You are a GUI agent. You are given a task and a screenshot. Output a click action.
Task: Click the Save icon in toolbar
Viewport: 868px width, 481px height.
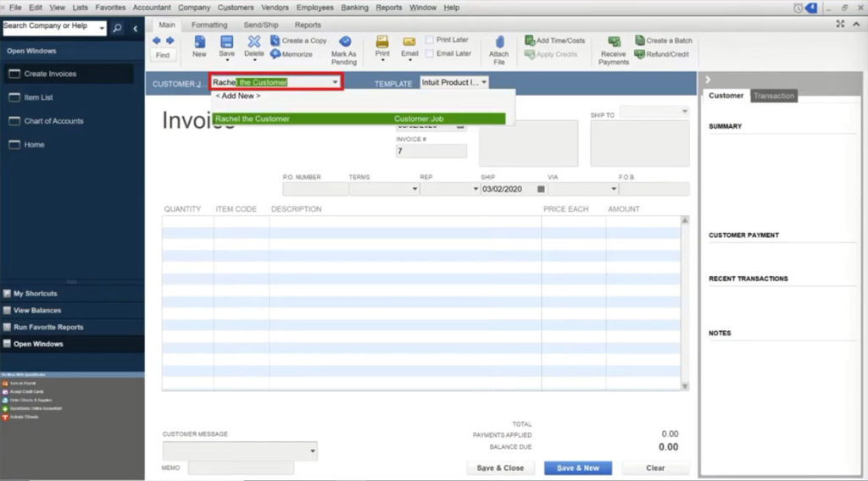coord(226,42)
